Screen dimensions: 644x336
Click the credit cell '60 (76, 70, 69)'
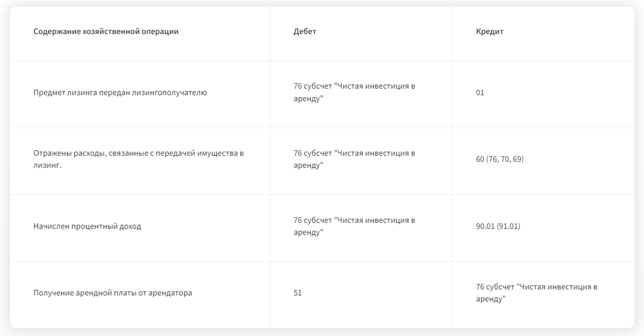coord(499,159)
